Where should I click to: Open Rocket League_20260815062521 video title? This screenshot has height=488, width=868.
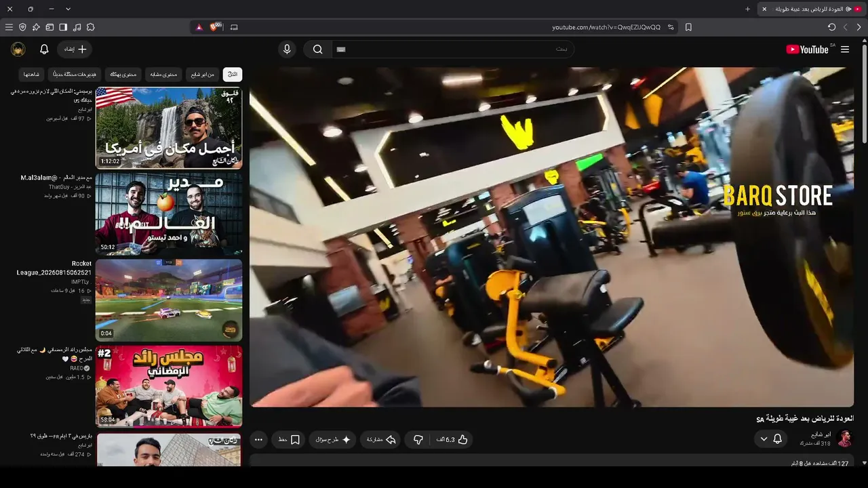coord(54,268)
